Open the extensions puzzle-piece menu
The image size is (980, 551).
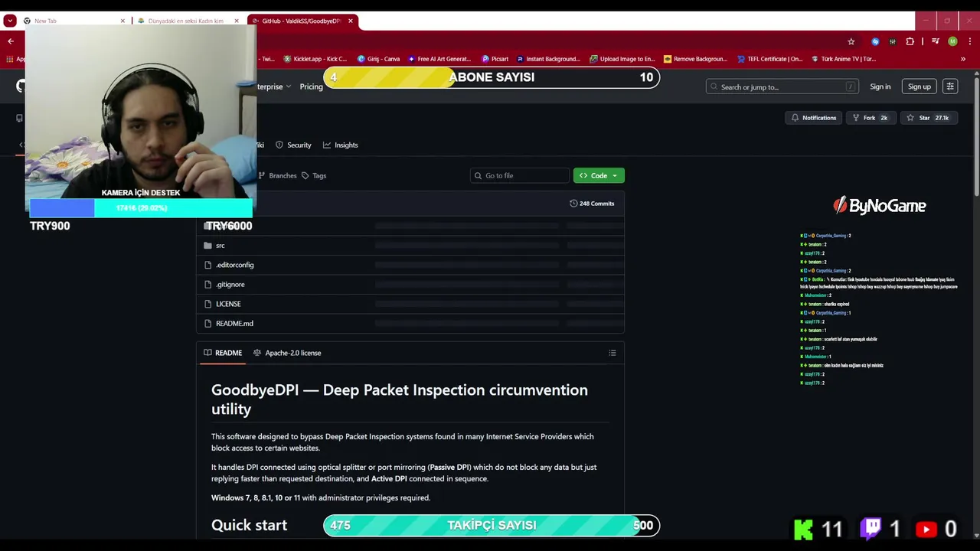click(x=910, y=41)
